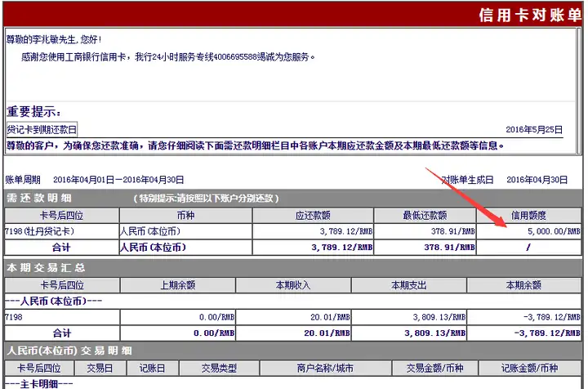Image resolution: width=588 pixels, height=389 pixels.
Task: Select the bold total -3,789.12/RMB
Action: pyautogui.click(x=547, y=333)
